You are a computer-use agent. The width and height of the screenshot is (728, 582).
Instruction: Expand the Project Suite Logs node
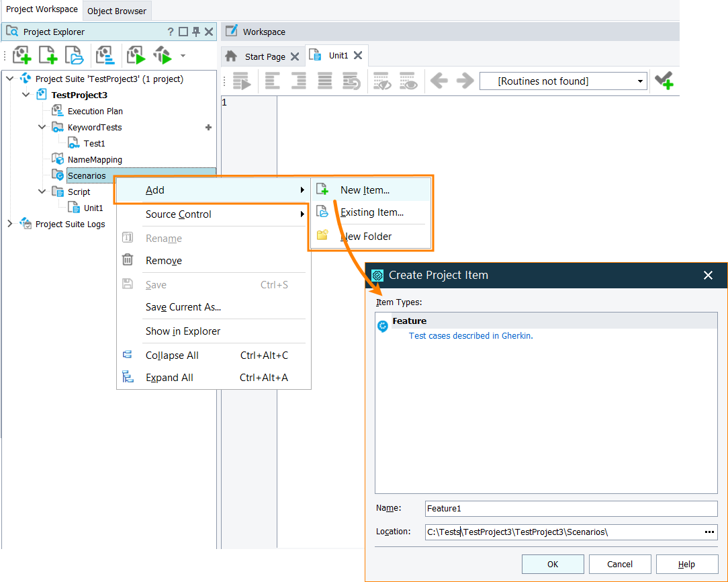tap(9, 224)
